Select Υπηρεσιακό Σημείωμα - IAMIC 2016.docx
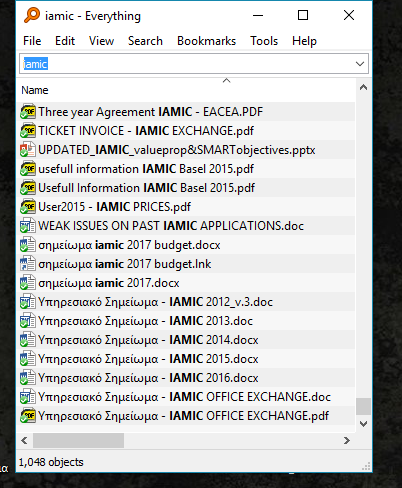Image resolution: width=402 pixels, height=488 pixels. coord(148,378)
